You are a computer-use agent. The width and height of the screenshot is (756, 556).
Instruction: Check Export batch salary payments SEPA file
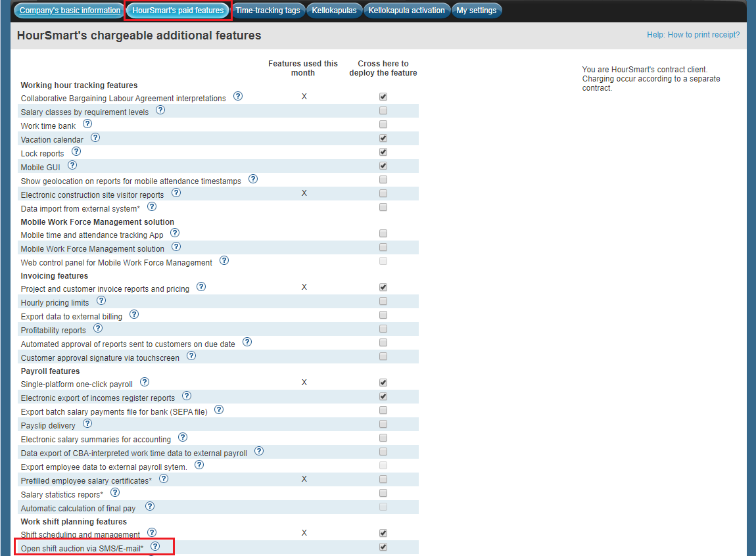pos(383,410)
